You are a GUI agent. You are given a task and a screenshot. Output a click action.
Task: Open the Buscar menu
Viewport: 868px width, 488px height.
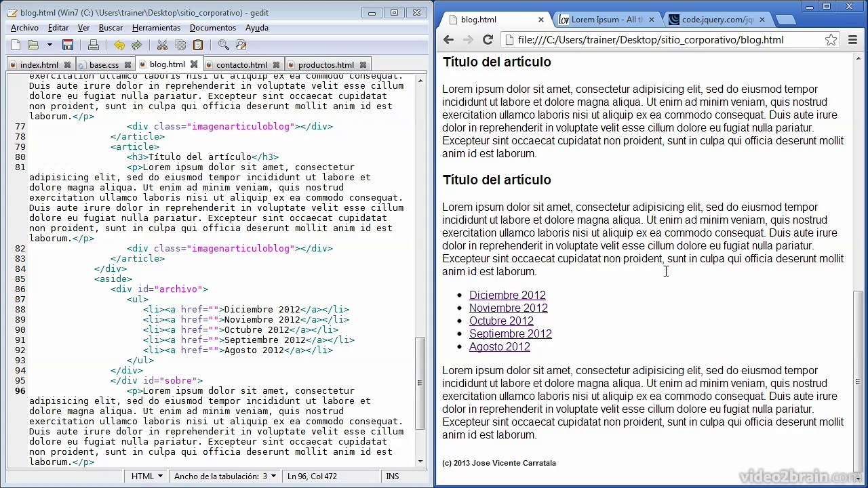[x=111, y=28]
